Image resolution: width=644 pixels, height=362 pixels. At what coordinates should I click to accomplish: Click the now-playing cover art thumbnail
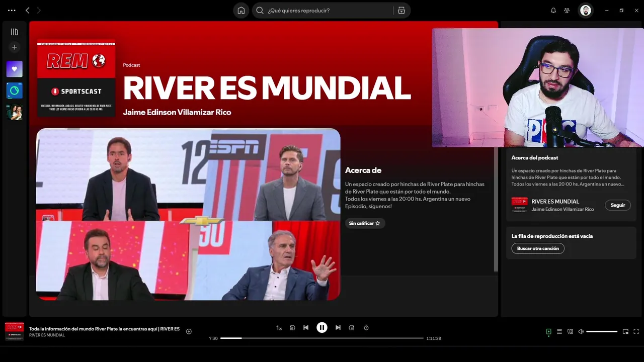coord(15,332)
